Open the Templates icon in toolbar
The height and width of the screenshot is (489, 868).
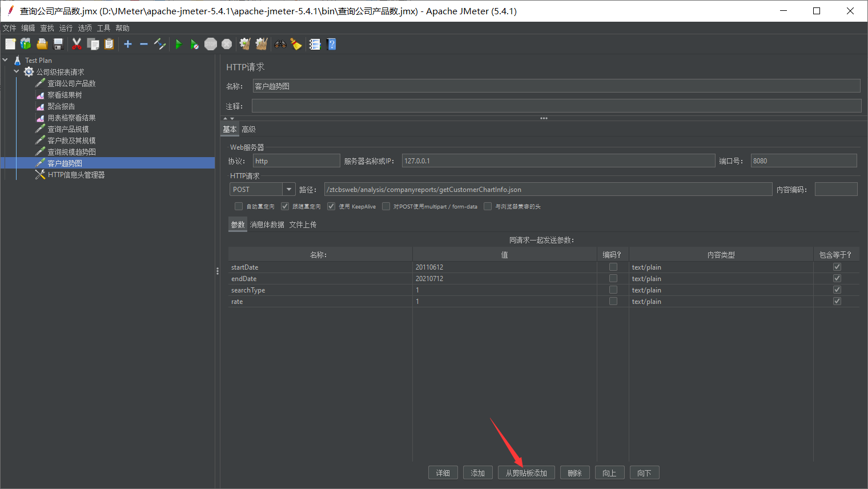coord(26,45)
